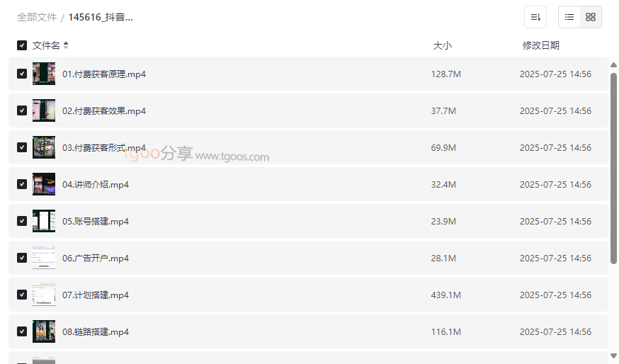Switch to grid view layout
This screenshot has height=364, width=619.
(591, 17)
